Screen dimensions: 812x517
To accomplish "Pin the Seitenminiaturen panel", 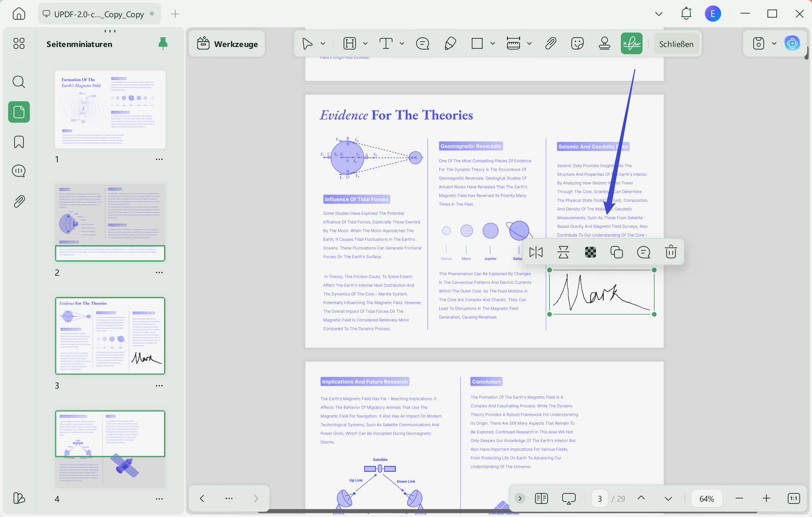I will tap(163, 44).
